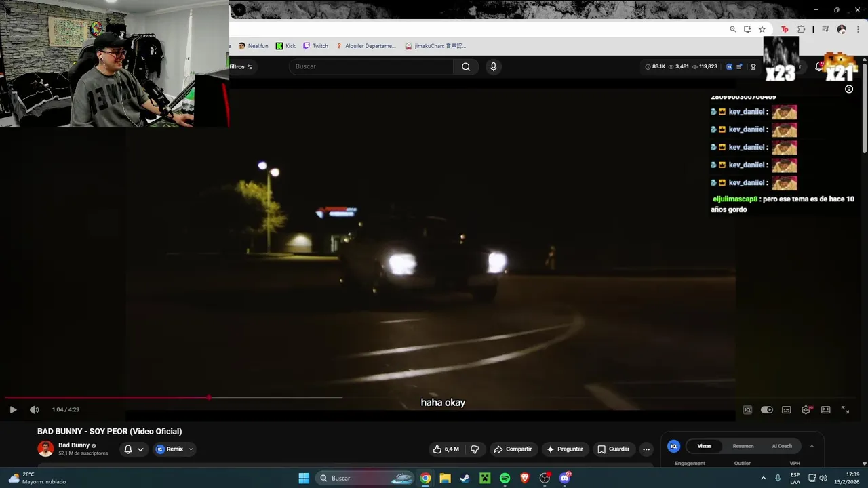This screenshot has width=868, height=488.
Task: Open the Kick bookmark
Action: pyautogui.click(x=285, y=46)
